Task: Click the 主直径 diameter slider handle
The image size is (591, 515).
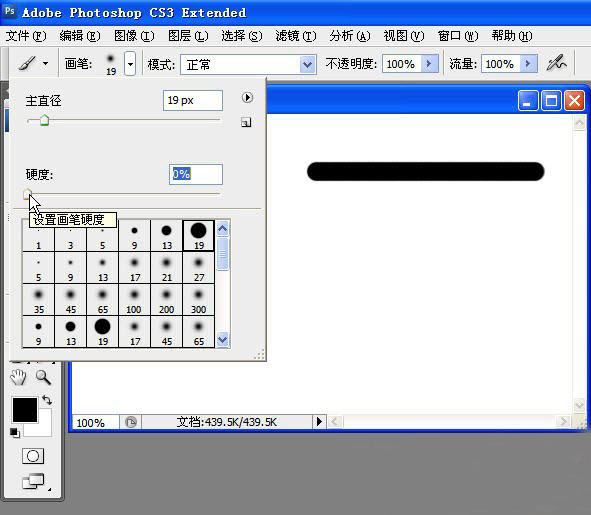Action: (44, 121)
